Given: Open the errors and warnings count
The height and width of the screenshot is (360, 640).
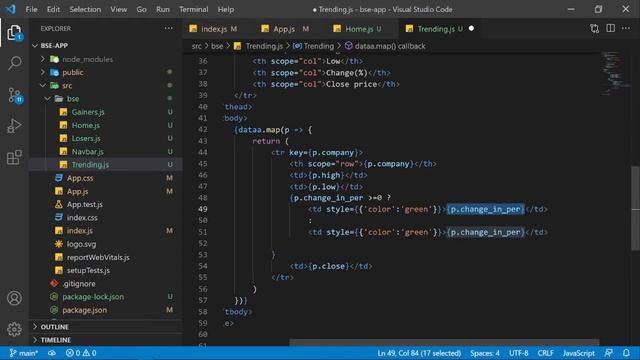Looking at the screenshot, I should point(81,353).
